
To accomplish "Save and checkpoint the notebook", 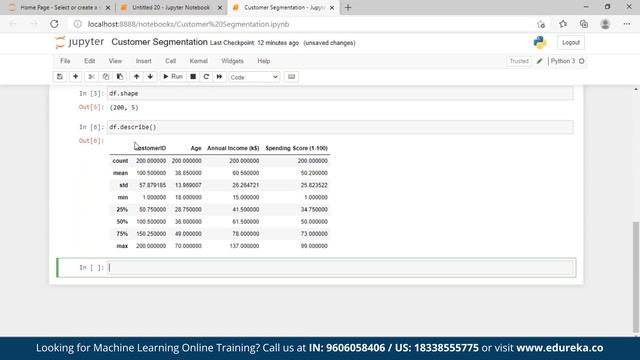I will 60,77.
